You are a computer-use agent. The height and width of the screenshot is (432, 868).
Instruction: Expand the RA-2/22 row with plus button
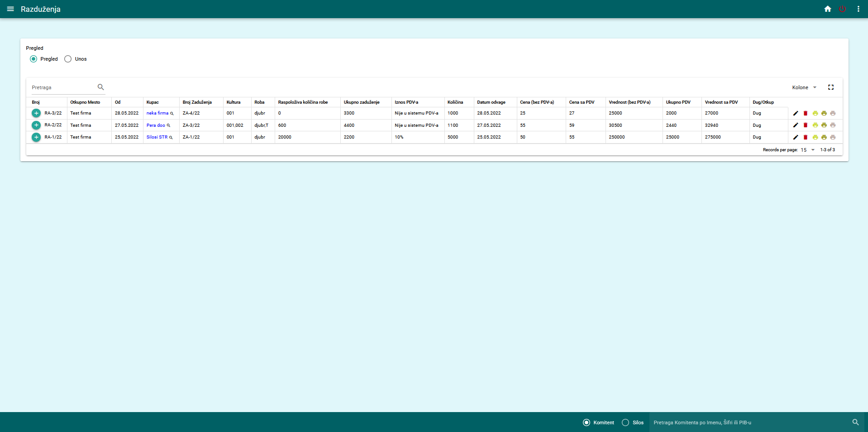point(36,125)
